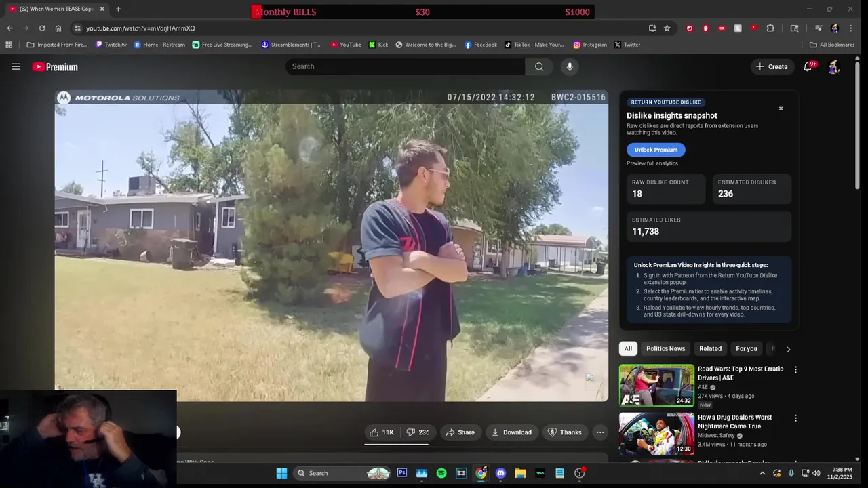The width and height of the screenshot is (868, 488).
Task: Click the browser address bar URL
Action: tap(140, 28)
